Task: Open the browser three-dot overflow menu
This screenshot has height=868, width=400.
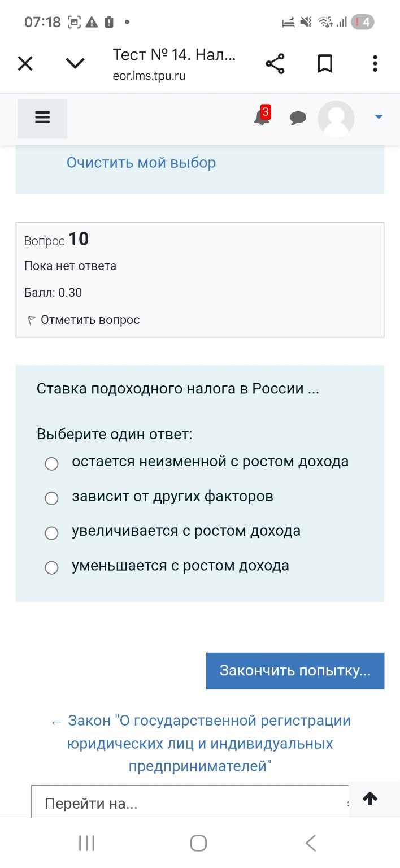Action: (375, 63)
